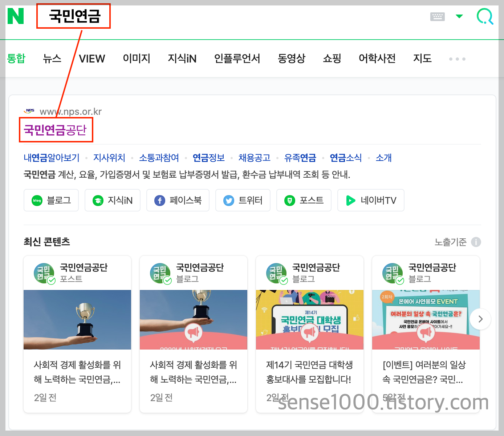This screenshot has height=436, width=504.
Task: Open the 동영상 tab
Action: (x=291, y=58)
